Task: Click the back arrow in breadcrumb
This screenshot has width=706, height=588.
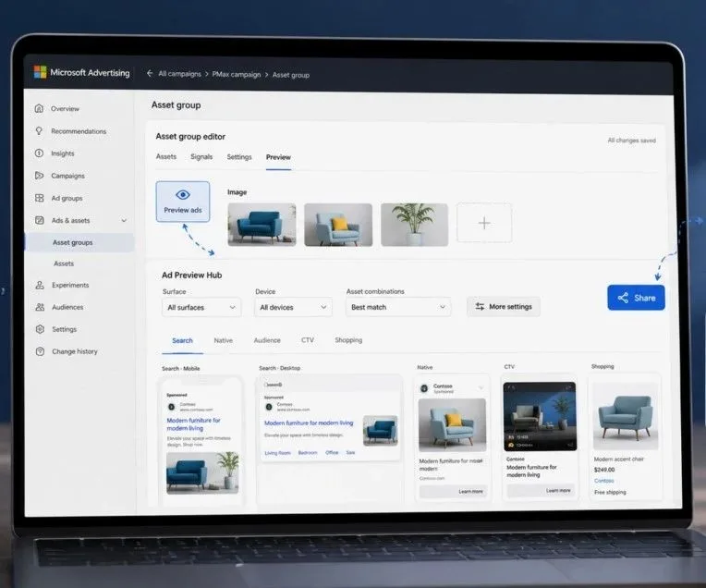Action: [150, 73]
